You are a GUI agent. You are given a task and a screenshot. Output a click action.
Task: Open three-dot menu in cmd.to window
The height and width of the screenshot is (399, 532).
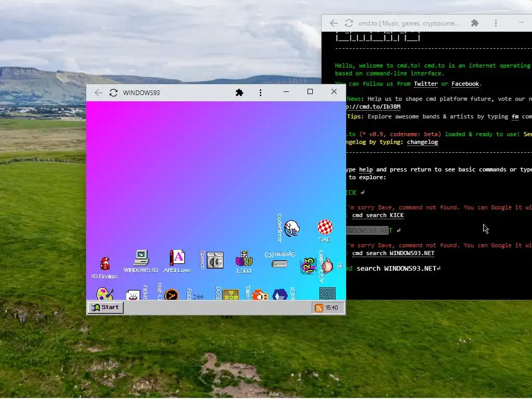pos(496,23)
